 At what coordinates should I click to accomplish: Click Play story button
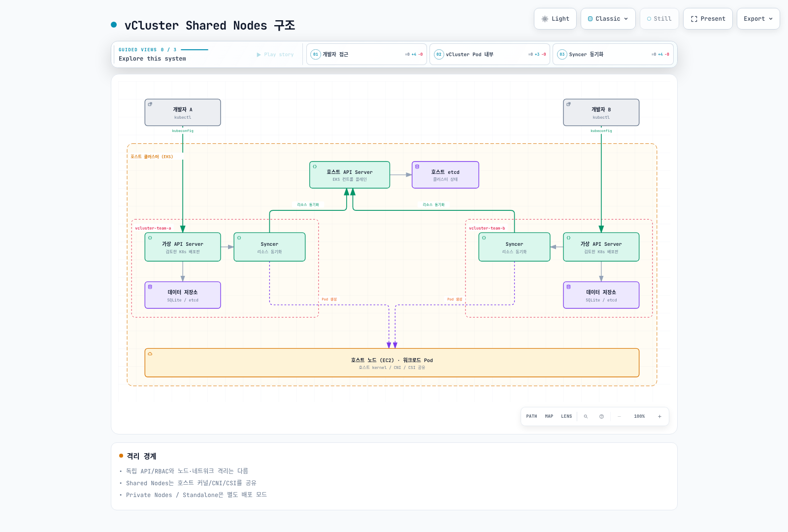[275, 55]
